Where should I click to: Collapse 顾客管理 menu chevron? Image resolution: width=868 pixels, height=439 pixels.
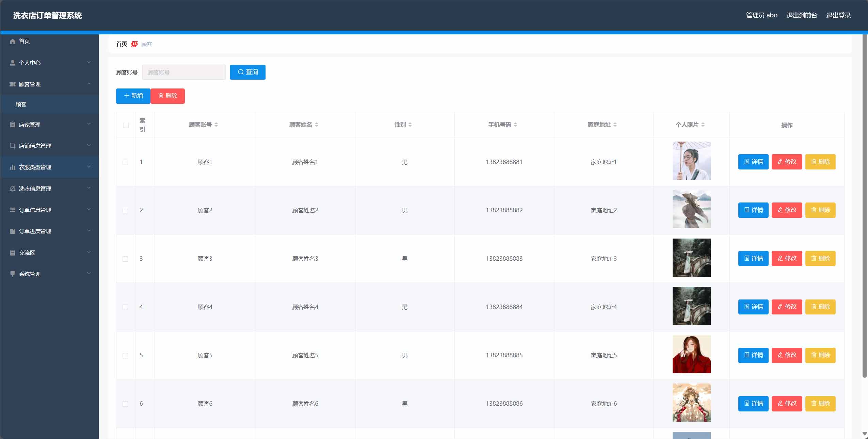pyautogui.click(x=89, y=84)
